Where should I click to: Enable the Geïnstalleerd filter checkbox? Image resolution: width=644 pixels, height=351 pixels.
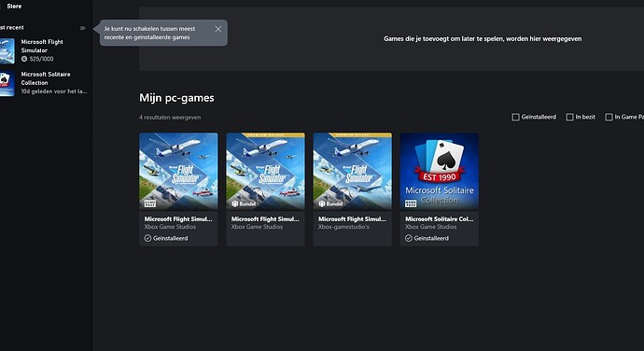[x=515, y=117]
